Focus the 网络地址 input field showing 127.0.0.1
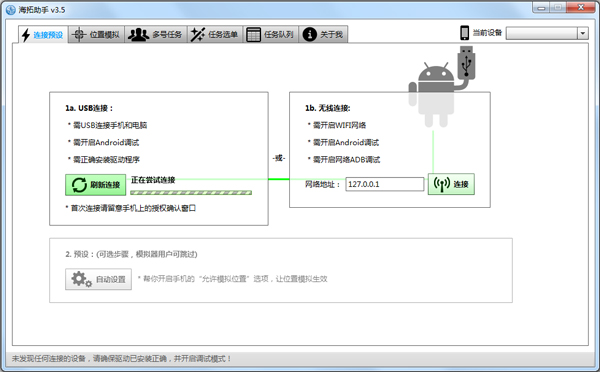 click(x=385, y=184)
